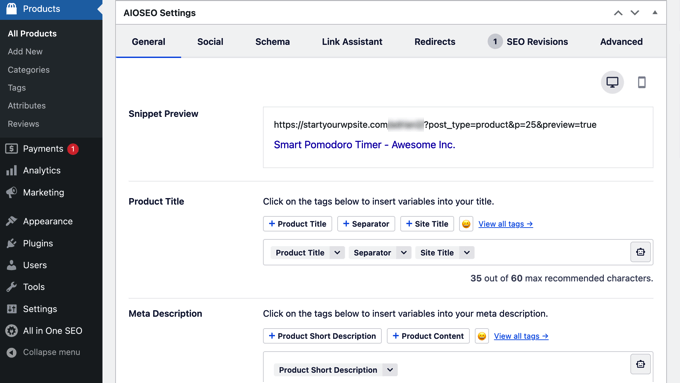Image resolution: width=680 pixels, height=383 pixels.
Task: Switch to mobile snippet preview icon
Action: tap(641, 82)
